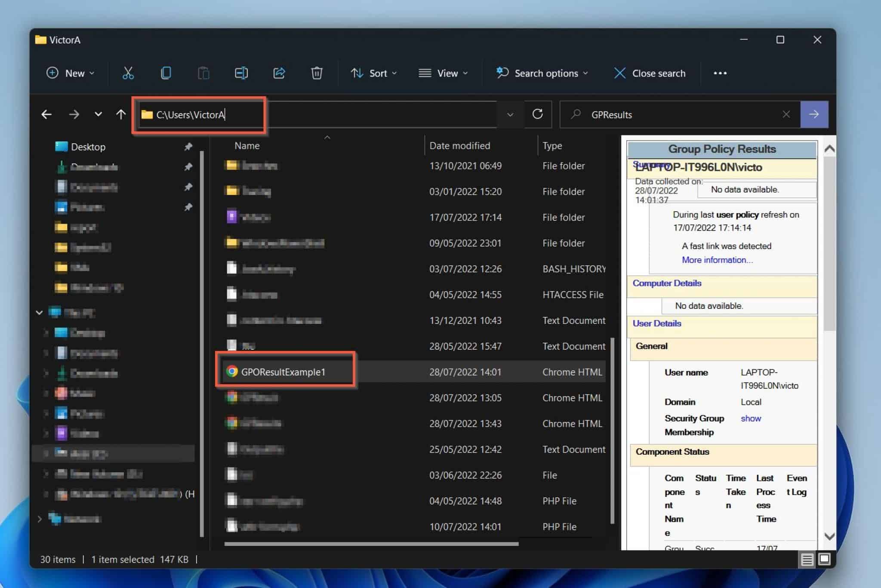The image size is (881, 588).
Task: Open the View dropdown menu
Action: [x=443, y=73]
